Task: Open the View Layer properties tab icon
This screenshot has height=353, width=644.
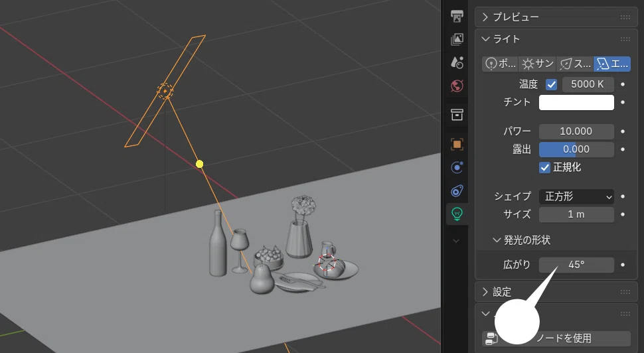Action: point(457,39)
